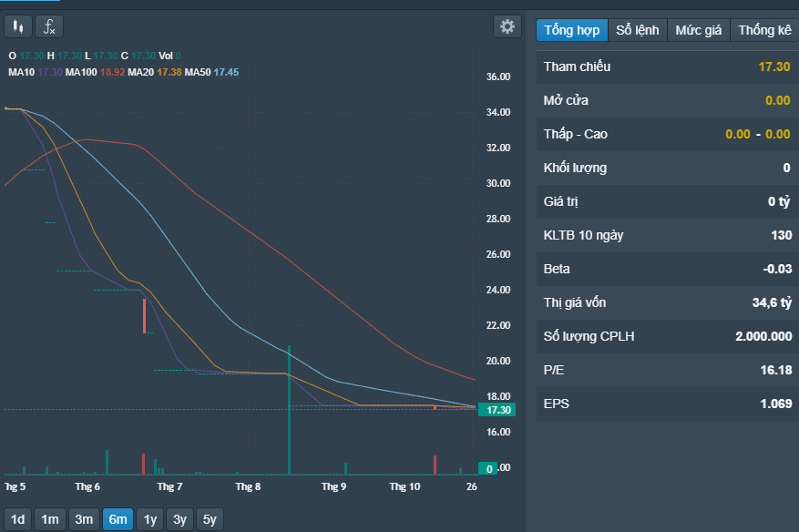Choose the 3m time range
This screenshot has width=799, height=532.
pos(84,519)
